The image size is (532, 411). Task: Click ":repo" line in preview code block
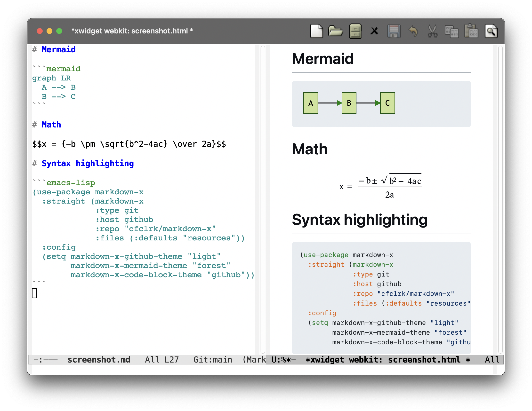[x=404, y=294]
